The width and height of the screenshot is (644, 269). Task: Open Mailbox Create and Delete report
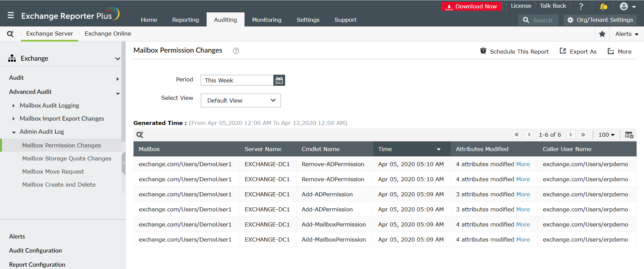[59, 185]
